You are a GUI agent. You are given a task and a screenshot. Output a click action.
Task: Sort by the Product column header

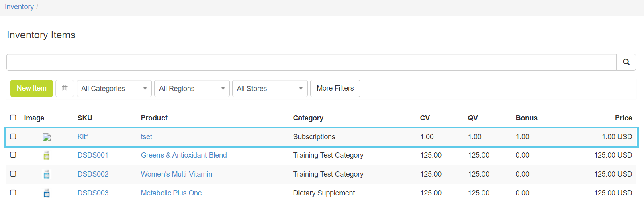(154, 118)
